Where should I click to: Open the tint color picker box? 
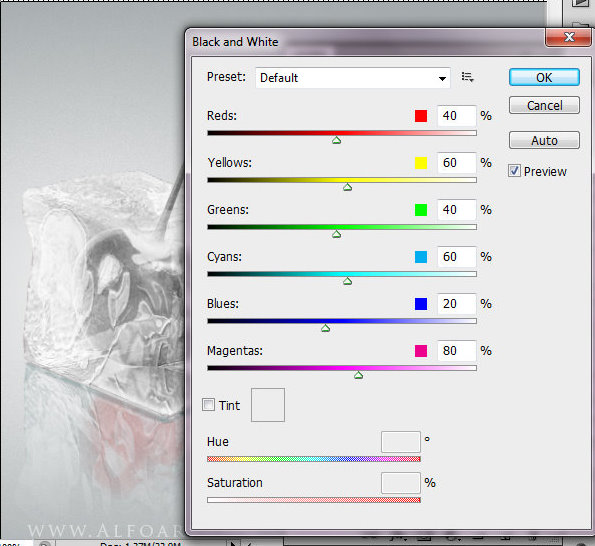pyautogui.click(x=268, y=405)
